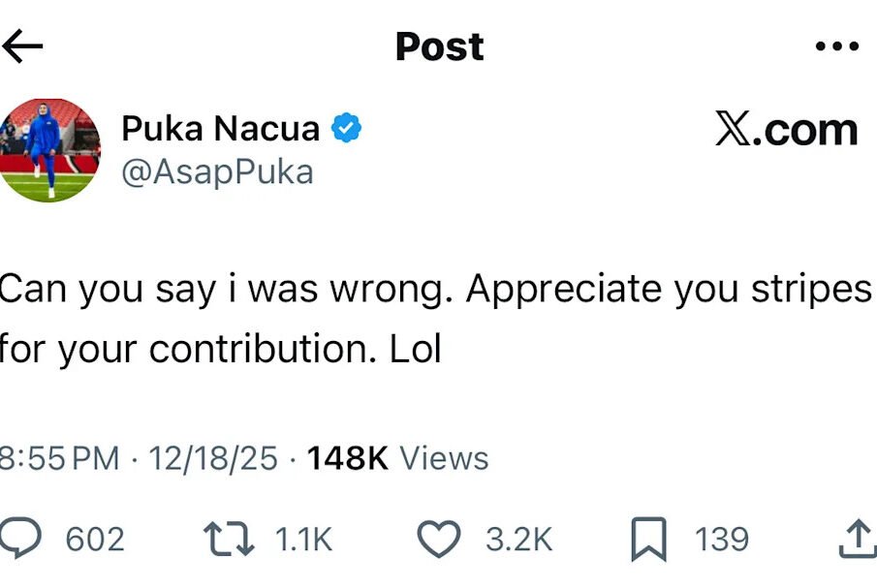The height and width of the screenshot is (588, 877).
Task: Open the @AsapPuka handle link
Action: click(x=217, y=171)
